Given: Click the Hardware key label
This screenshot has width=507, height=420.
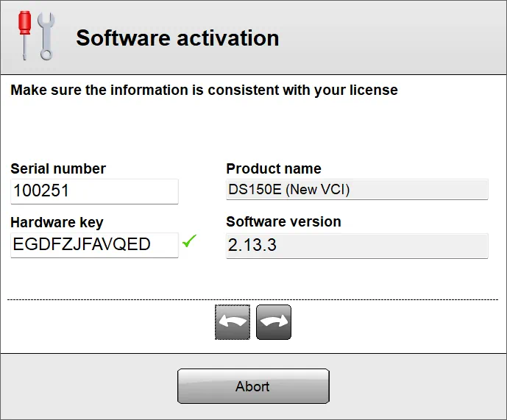Looking at the screenshot, I should coord(57,222).
